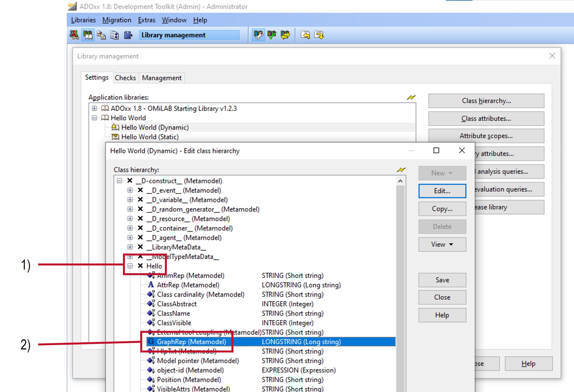Expand the __D_container__ class node

coord(130,228)
